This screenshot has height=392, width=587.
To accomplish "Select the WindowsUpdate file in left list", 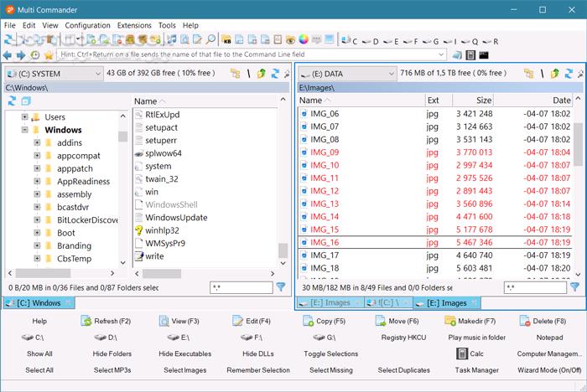I will tap(176, 218).
